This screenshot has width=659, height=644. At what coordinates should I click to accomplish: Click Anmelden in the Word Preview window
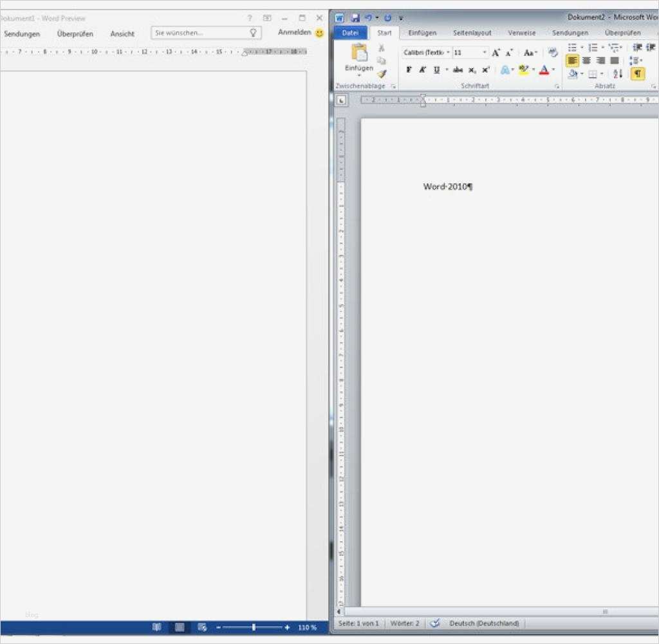pyautogui.click(x=293, y=32)
